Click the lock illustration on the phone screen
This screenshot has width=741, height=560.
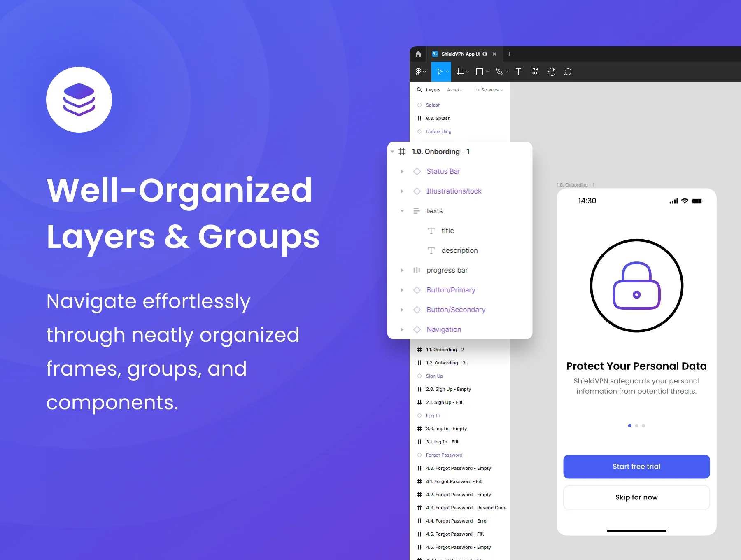(636, 285)
